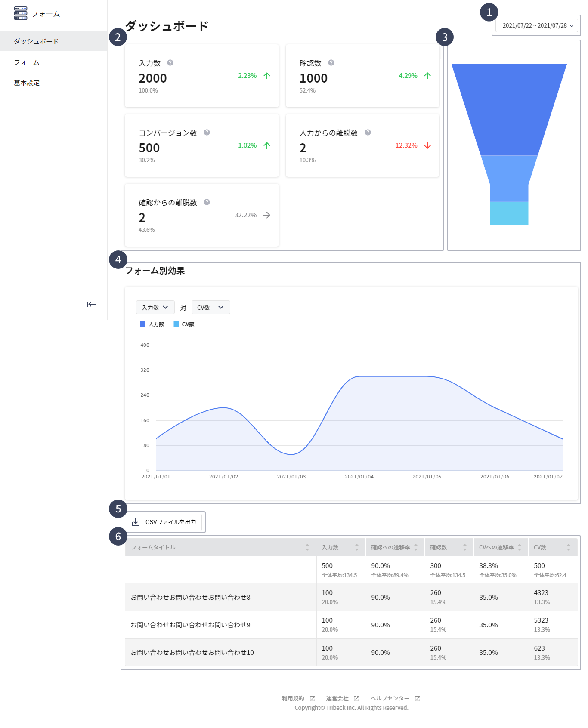
Task: Click medium blue middle funnel segment
Action: click(509, 179)
